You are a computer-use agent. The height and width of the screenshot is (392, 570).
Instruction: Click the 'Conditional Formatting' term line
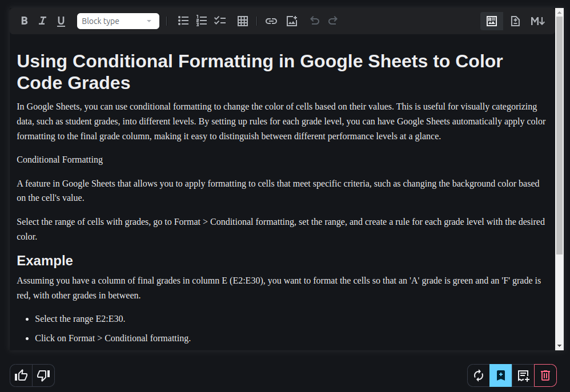pyautogui.click(x=59, y=160)
